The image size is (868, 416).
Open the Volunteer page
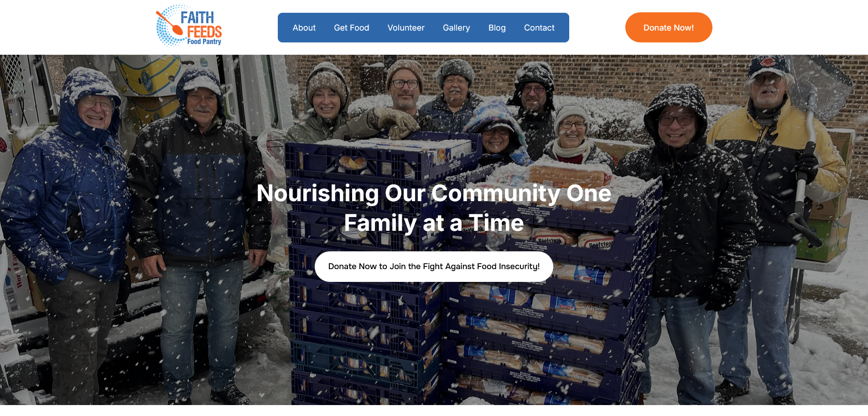(x=406, y=28)
